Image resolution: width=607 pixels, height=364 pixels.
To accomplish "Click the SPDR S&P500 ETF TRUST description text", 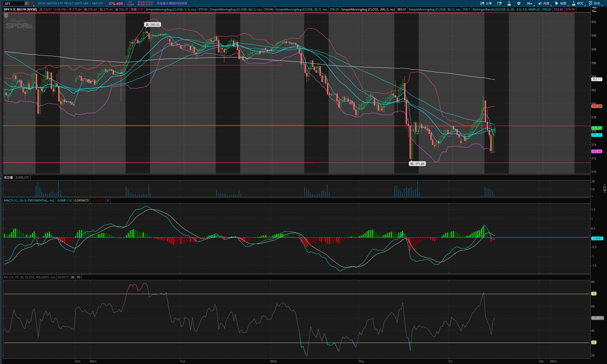I will 70,3.
